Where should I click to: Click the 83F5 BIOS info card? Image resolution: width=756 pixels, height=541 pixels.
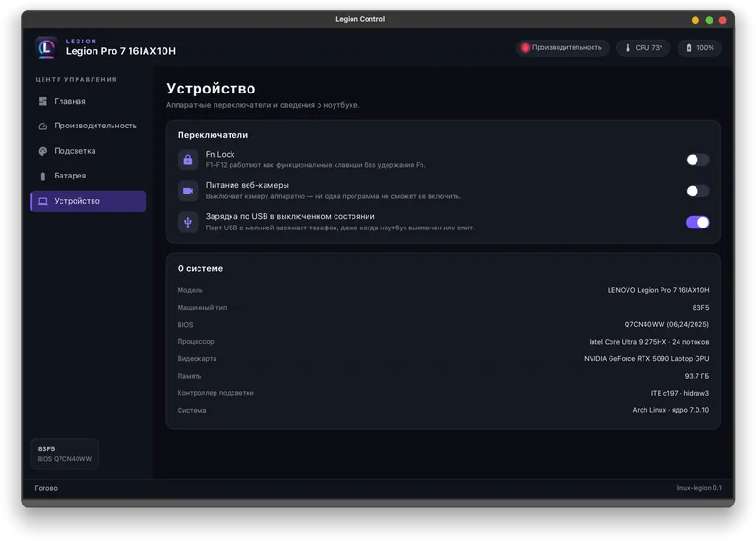point(64,453)
